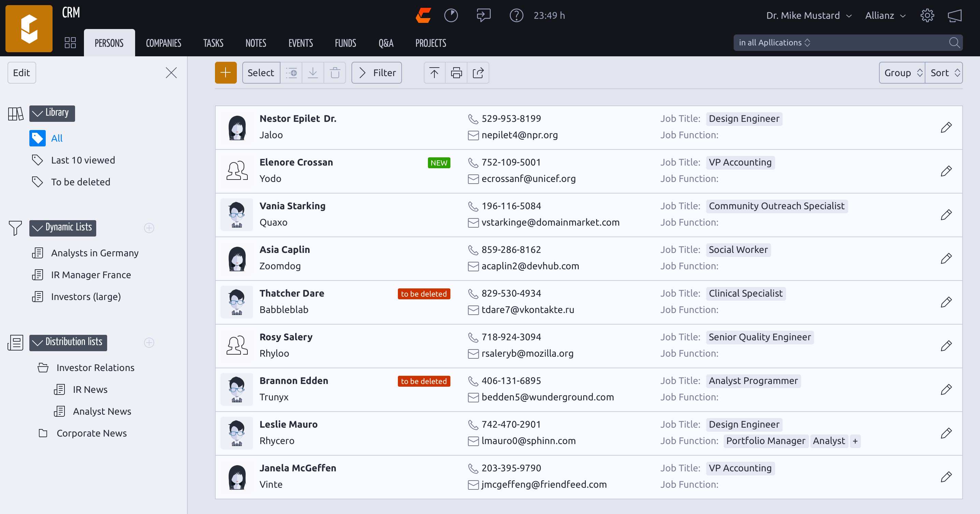Print the persons list
Viewport: 980px width, 514px height.
[x=456, y=73]
